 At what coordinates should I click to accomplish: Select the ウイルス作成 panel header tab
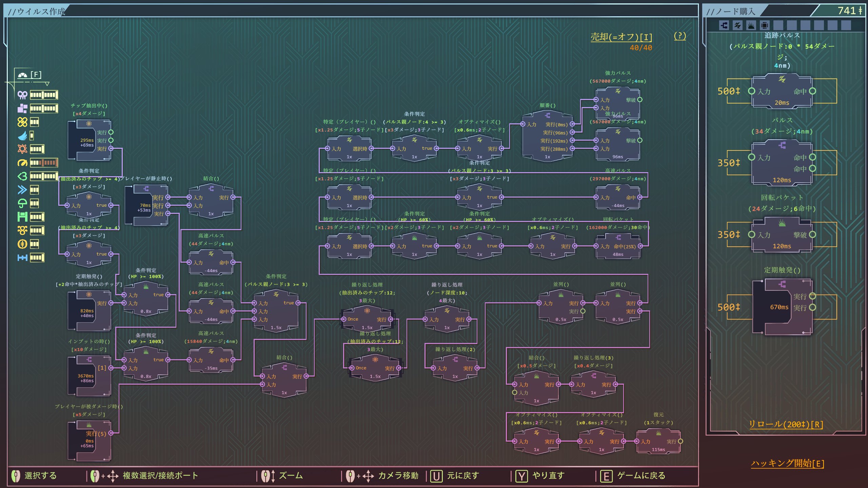click(x=37, y=12)
